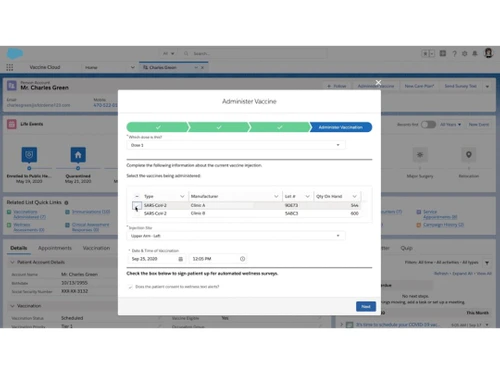The image size is (500, 375).
Task: Open the App Launcher grid icon
Action: [10, 67]
